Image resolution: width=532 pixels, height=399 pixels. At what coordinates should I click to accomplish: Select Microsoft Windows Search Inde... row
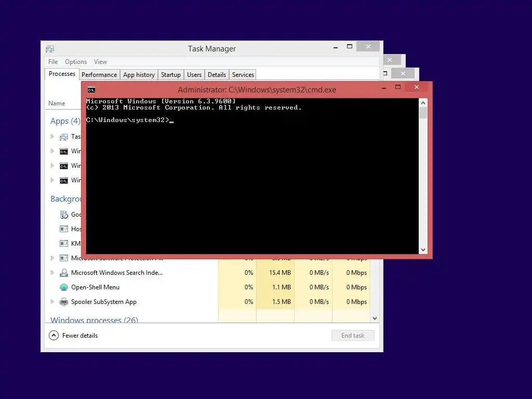tap(208, 273)
